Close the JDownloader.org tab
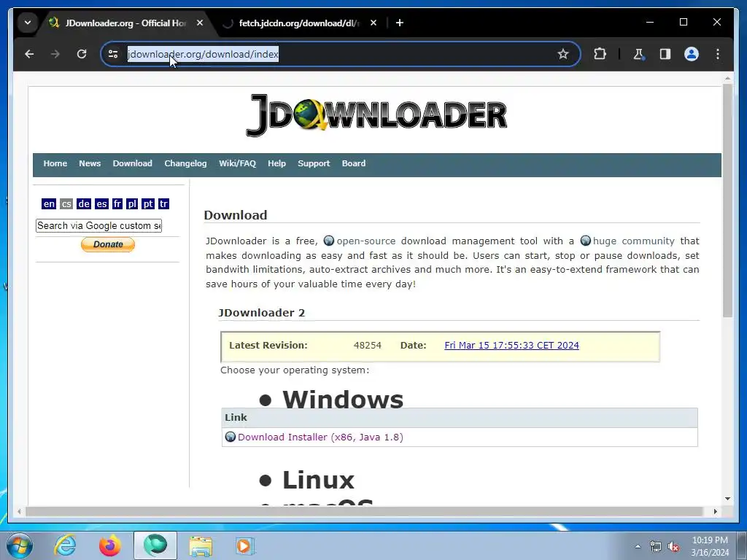747x560 pixels. click(200, 23)
